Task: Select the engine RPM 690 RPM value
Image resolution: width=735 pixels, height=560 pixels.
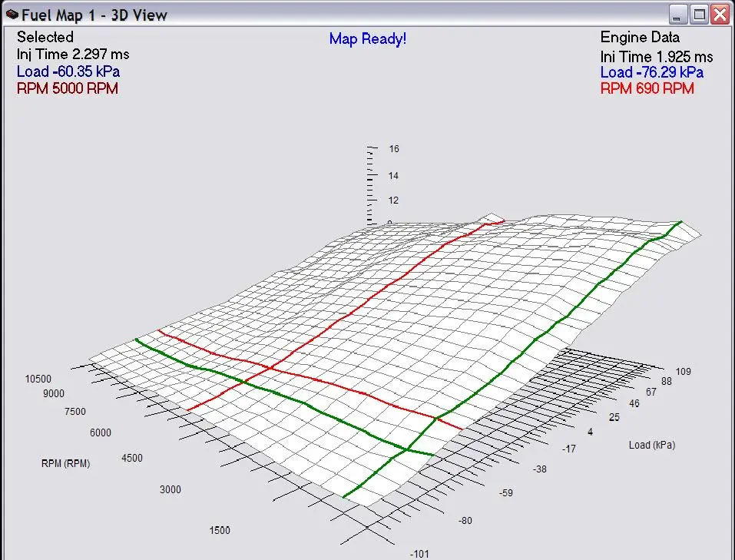Action: tap(647, 88)
